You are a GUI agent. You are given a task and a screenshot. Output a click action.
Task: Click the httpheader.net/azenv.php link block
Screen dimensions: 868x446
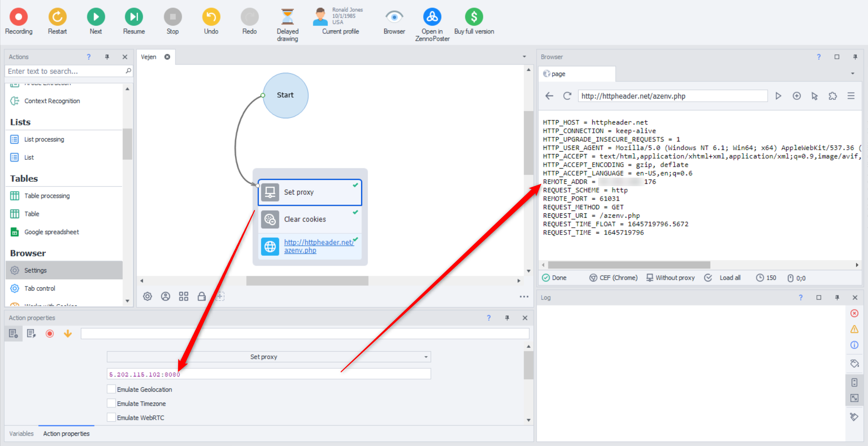(x=310, y=246)
